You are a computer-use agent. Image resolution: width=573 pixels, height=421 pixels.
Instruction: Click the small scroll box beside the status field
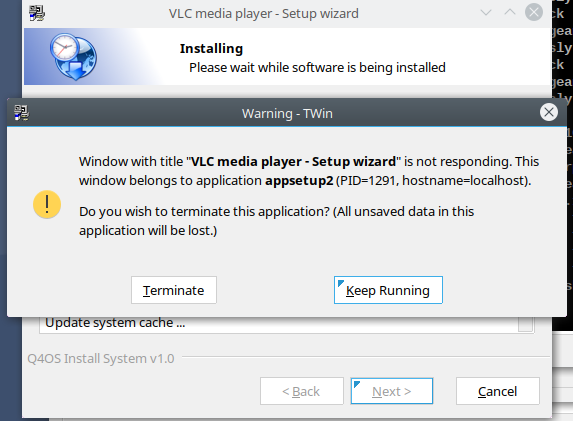click(x=525, y=324)
